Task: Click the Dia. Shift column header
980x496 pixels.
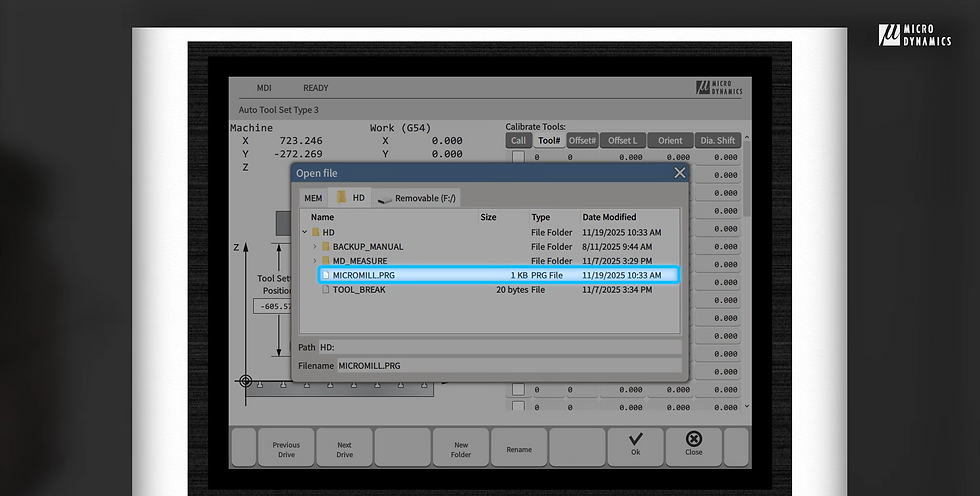Action: tap(718, 141)
